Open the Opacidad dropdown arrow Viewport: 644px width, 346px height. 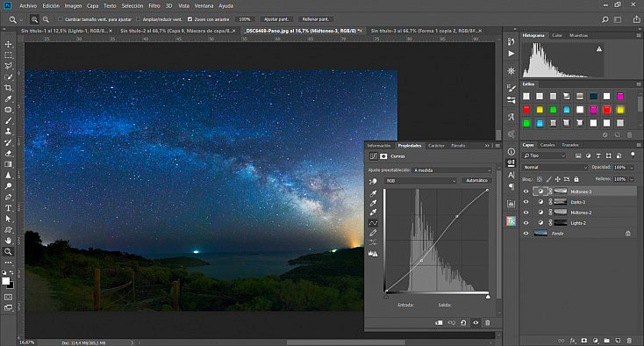pyautogui.click(x=632, y=168)
